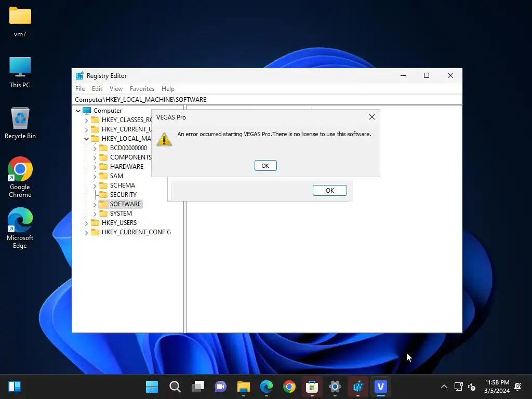Open the Help menu in Registry Editor
Viewport: 532px width, 399px height.
(168, 88)
